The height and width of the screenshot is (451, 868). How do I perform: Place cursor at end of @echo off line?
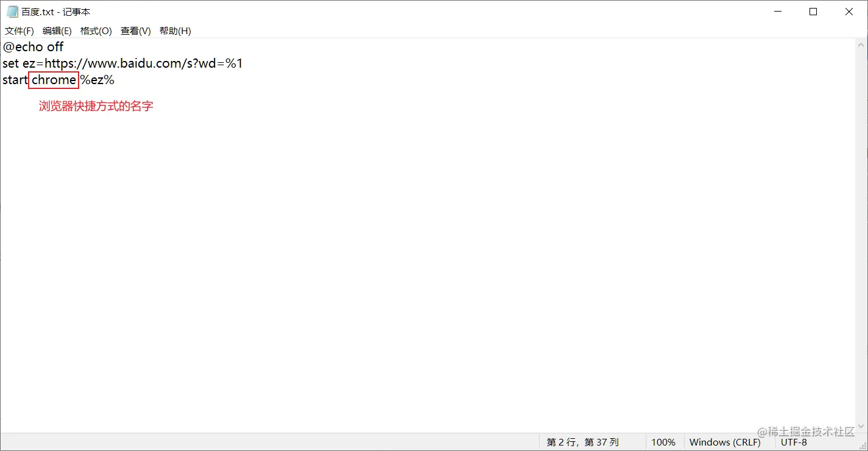pos(64,47)
